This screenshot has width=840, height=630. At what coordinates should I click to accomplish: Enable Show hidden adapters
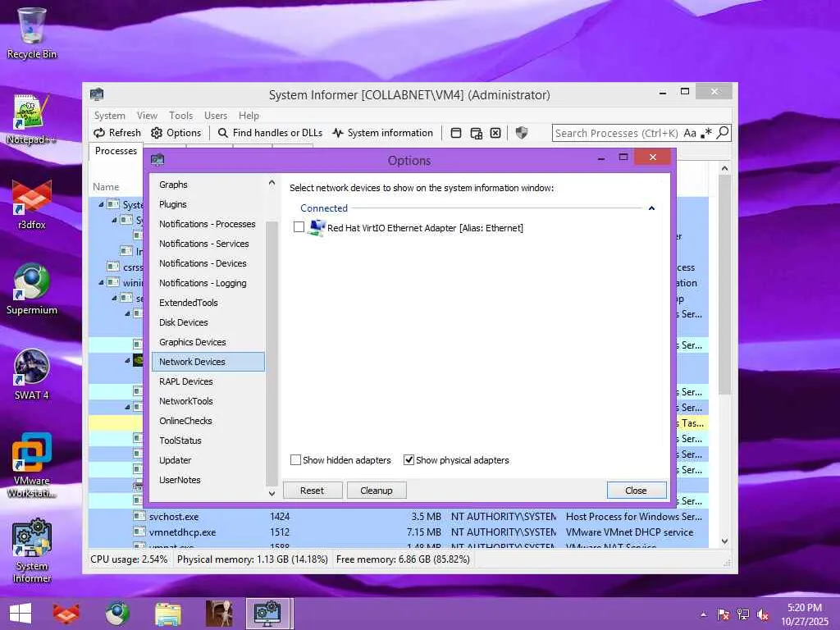click(x=295, y=459)
